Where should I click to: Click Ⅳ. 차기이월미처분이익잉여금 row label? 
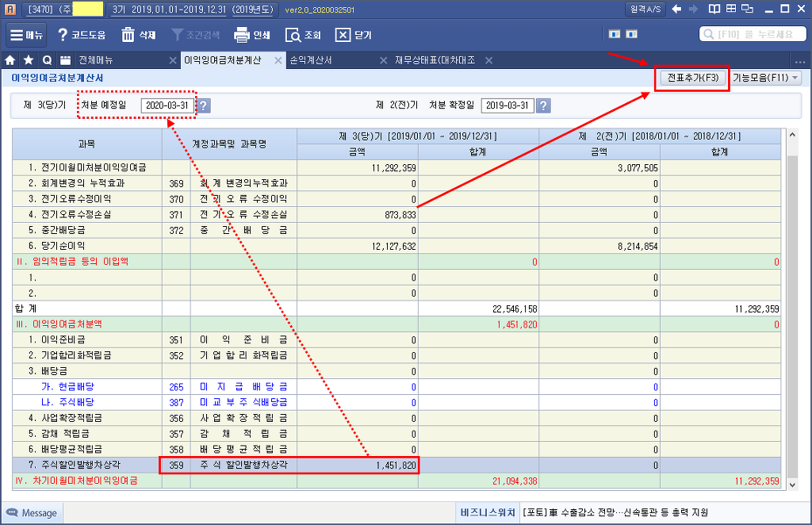pos(77,481)
